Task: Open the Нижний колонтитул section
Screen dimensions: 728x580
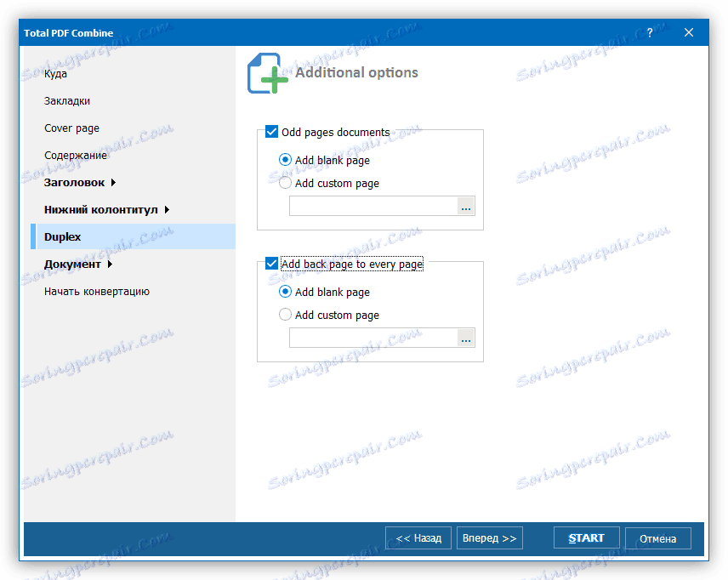Action: [x=100, y=210]
